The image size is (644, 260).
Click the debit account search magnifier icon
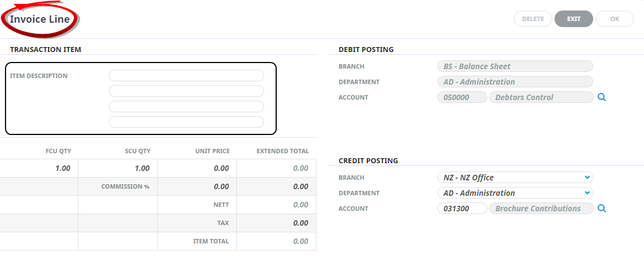point(602,97)
